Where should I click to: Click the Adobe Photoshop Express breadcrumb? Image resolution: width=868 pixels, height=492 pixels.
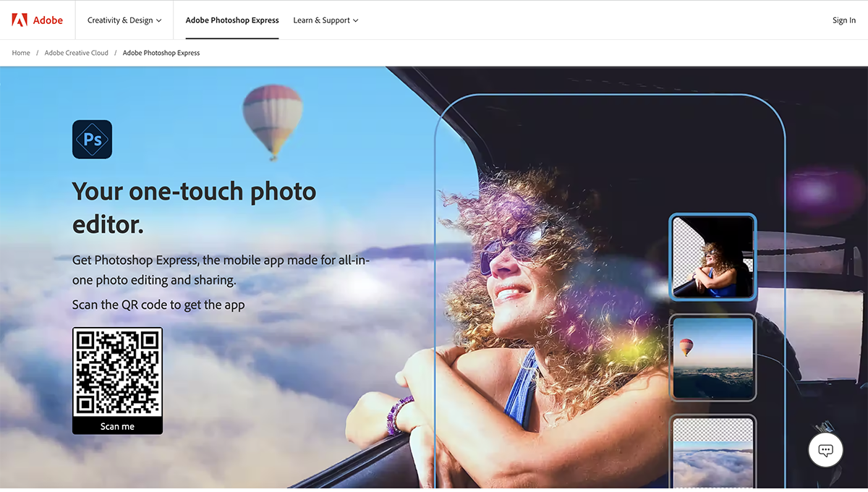pyautogui.click(x=161, y=52)
